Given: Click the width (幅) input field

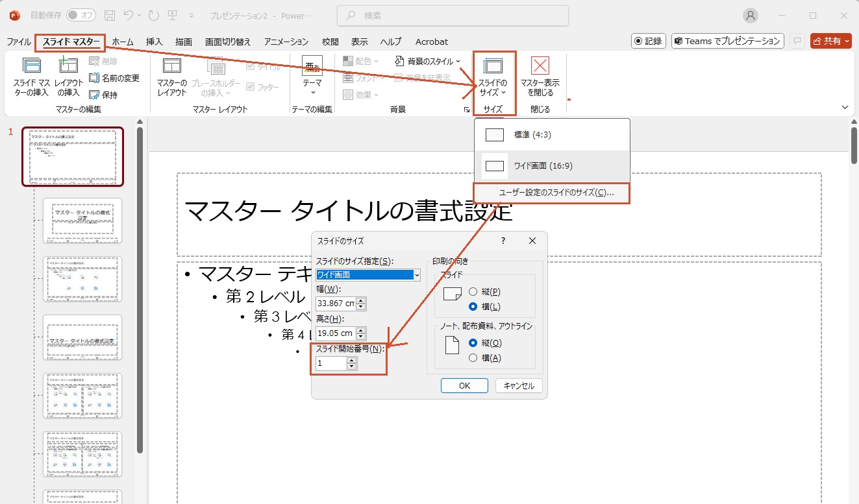Looking at the screenshot, I should tap(336, 303).
